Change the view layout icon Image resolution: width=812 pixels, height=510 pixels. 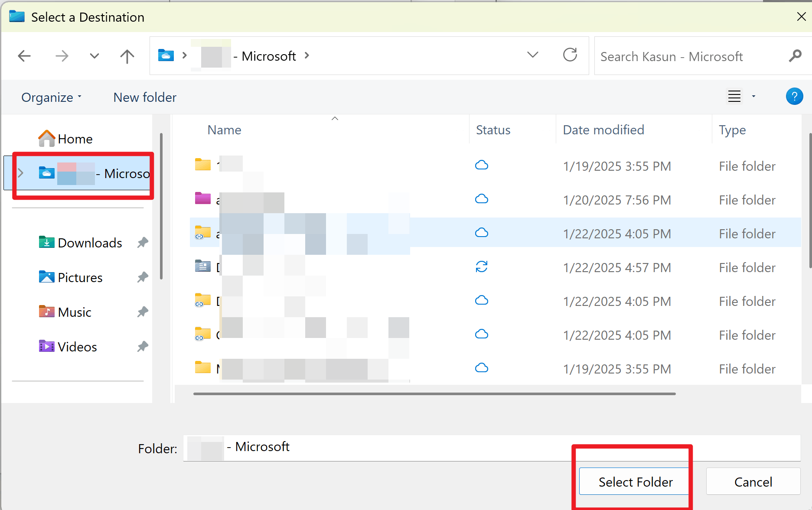pos(734,96)
